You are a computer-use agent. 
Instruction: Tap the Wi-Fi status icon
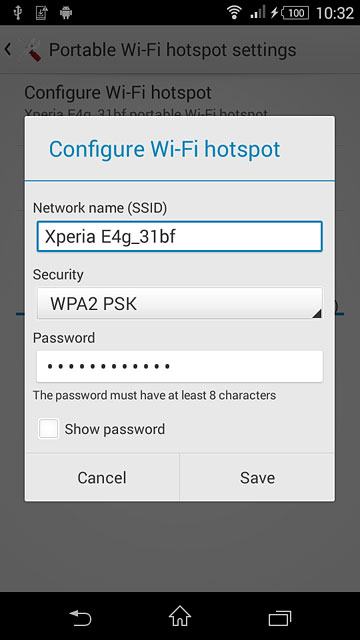coord(234,12)
